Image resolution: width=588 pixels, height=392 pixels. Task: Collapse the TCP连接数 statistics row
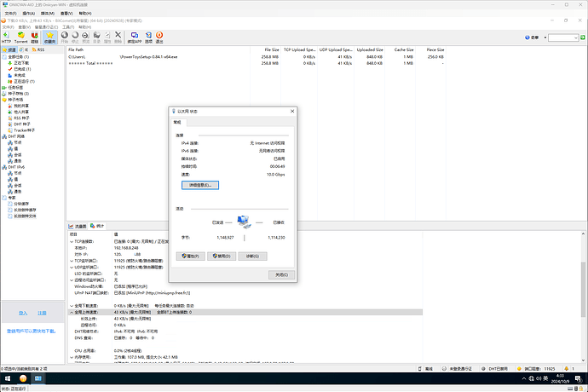[x=72, y=241]
